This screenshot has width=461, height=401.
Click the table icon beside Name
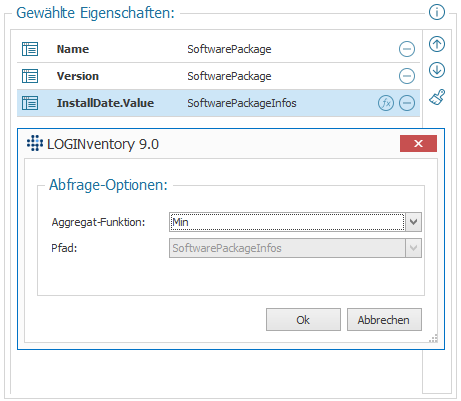pos(30,49)
